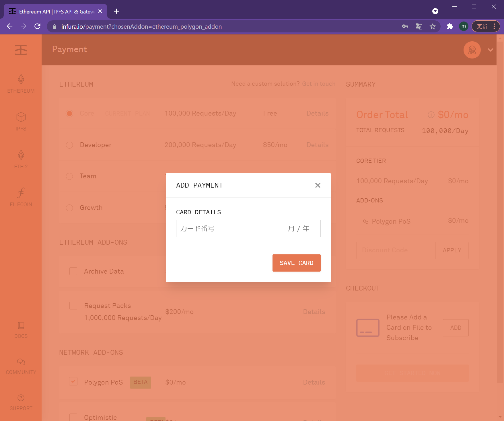This screenshot has height=421, width=504.
Task: Click the page vertical scrollbar
Action: [x=500, y=212]
